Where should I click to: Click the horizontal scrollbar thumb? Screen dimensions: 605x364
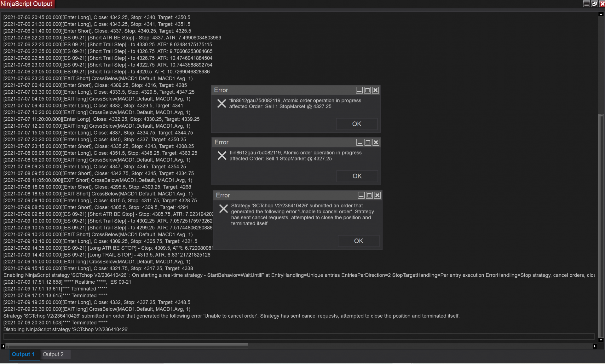pyautogui.click(x=126, y=346)
